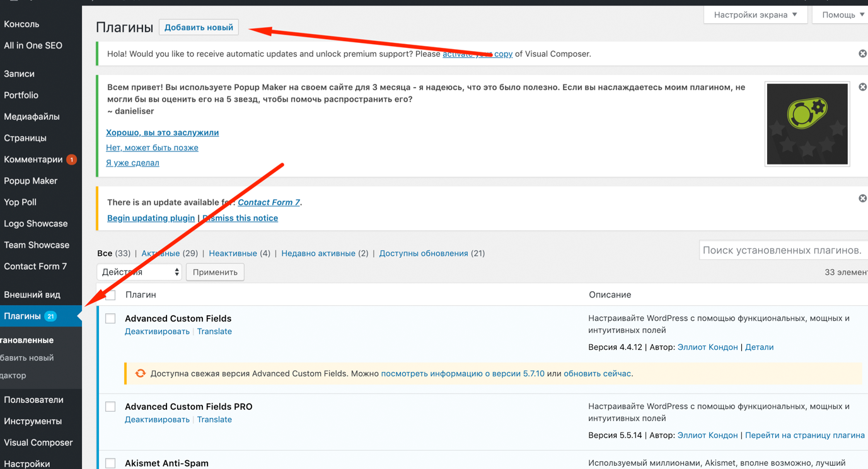Click Begin updating plugin link
The image size is (868, 469).
(151, 218)
